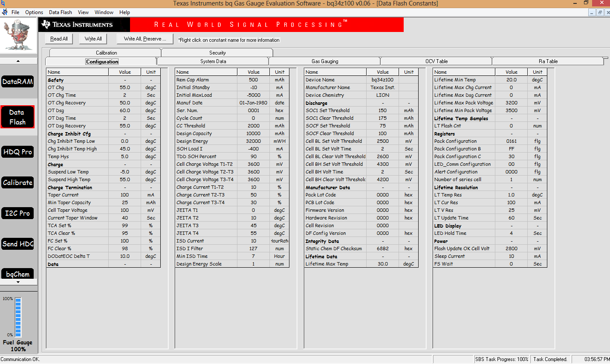Switch to the OCV Table tab
The width and height of the screenshot is (610, 364).
[x=437, y=61]
